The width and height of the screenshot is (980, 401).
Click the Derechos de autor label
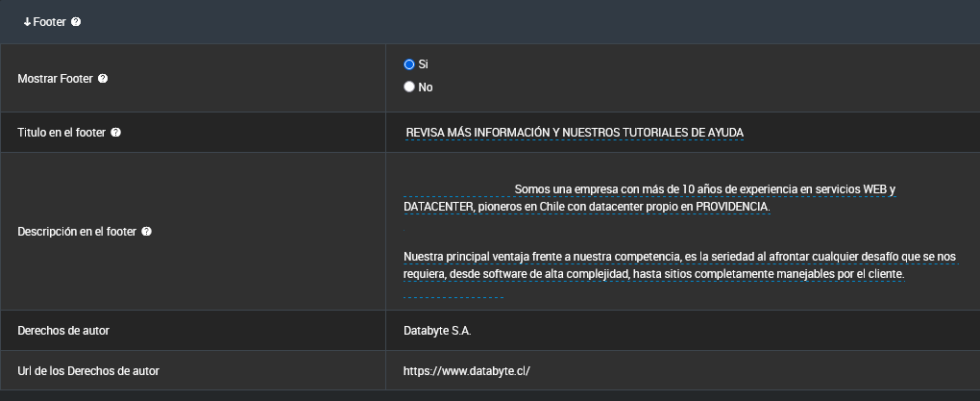[x=63, y=331]
